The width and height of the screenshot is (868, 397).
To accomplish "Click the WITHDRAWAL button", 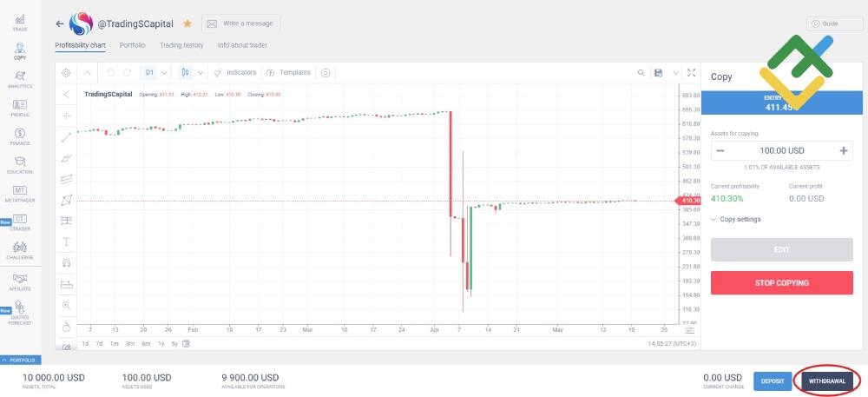I will (x=827, y=381).
